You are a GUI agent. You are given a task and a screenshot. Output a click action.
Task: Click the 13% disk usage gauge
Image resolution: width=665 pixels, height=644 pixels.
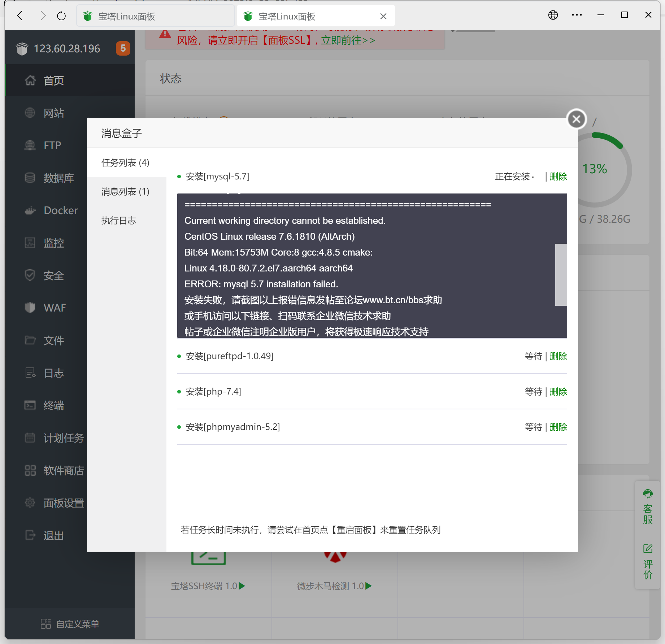(x=594, y=169)
